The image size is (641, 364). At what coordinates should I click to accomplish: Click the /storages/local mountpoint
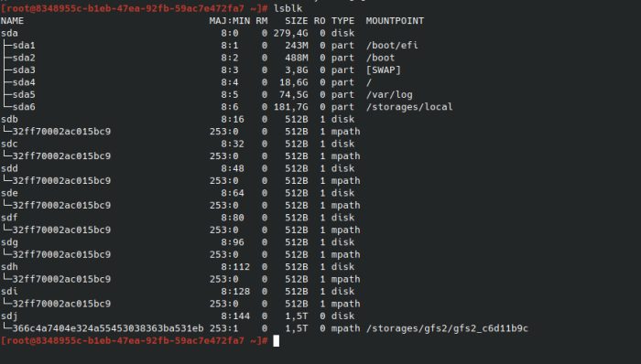pos(409,107)
